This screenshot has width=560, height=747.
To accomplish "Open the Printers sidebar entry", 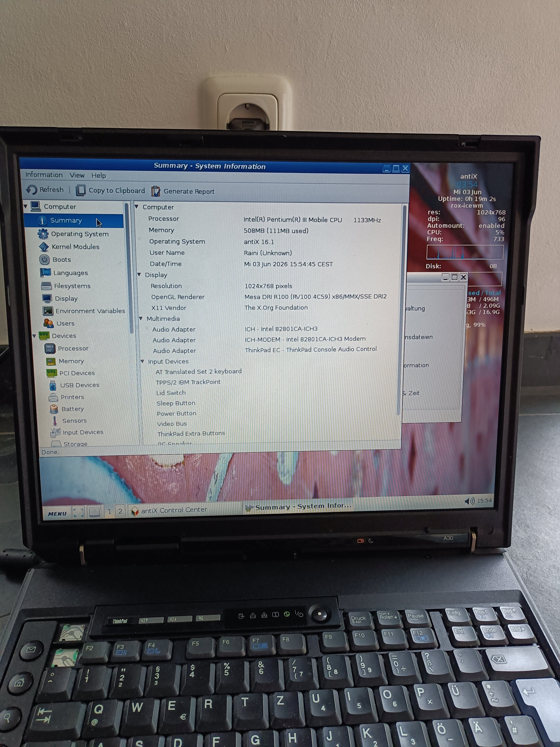I will pyautogui.click(x=66, y=397).
